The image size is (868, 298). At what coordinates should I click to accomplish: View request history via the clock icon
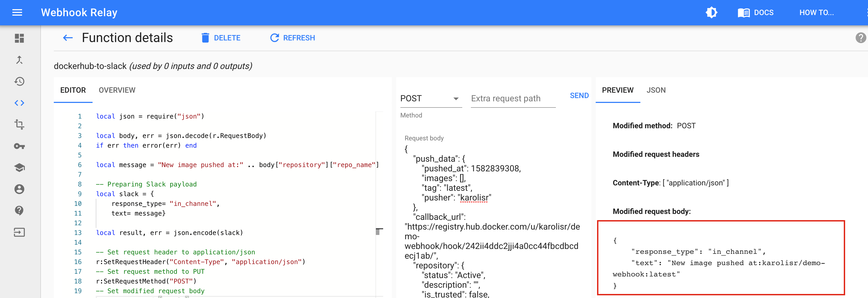click(19, 81)
